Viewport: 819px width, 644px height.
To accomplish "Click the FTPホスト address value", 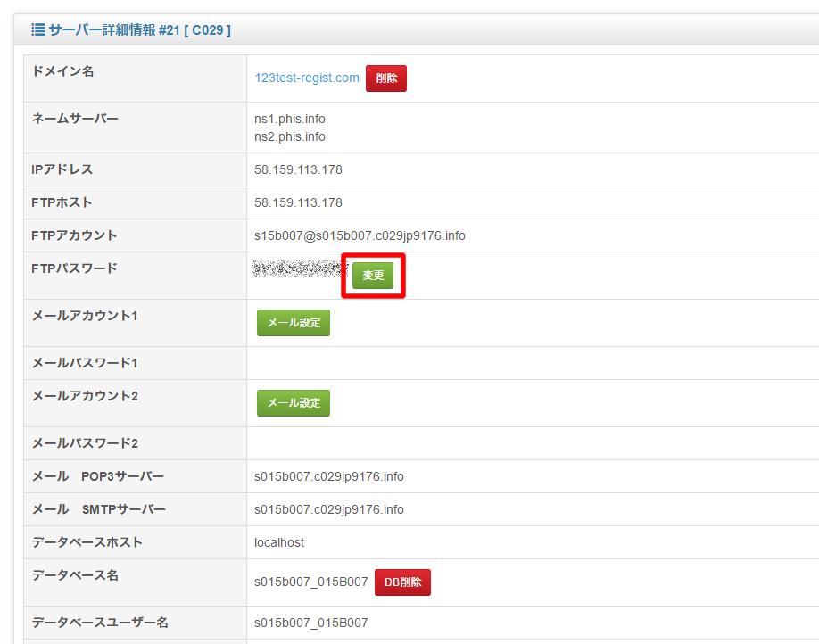I will [x=298, y=202].
